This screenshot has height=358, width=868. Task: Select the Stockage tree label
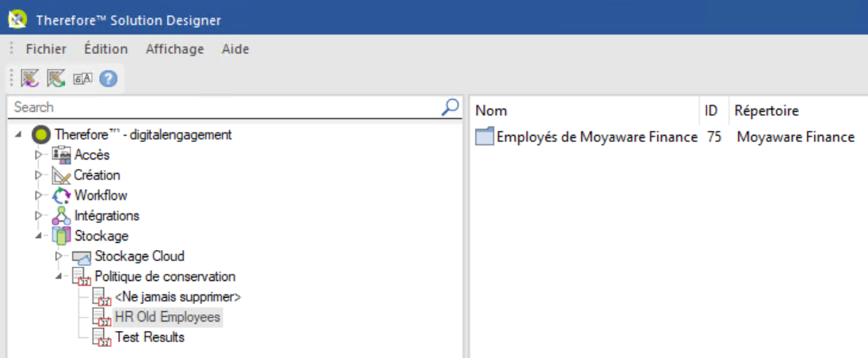point(101,236)
